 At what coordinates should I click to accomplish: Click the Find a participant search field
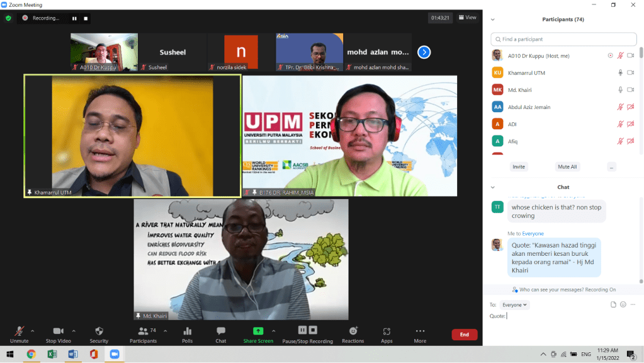click(555, 39)
